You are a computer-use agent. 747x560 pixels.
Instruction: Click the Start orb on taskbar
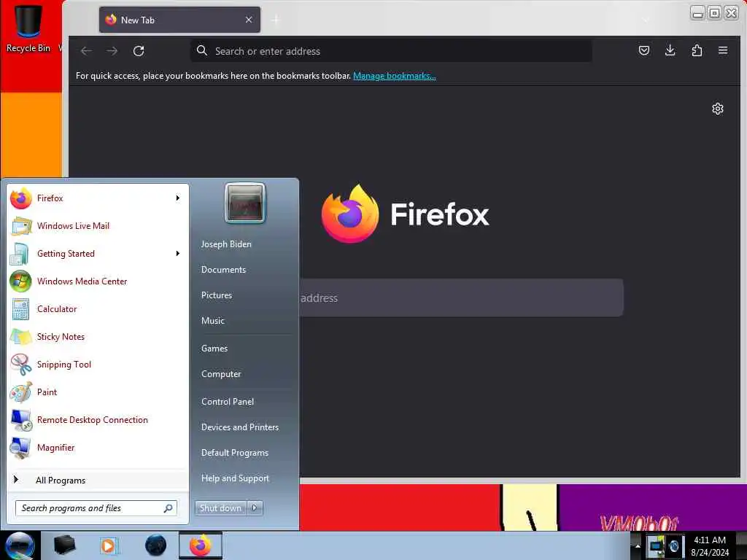pyautogui.click(x=20, y=545)
